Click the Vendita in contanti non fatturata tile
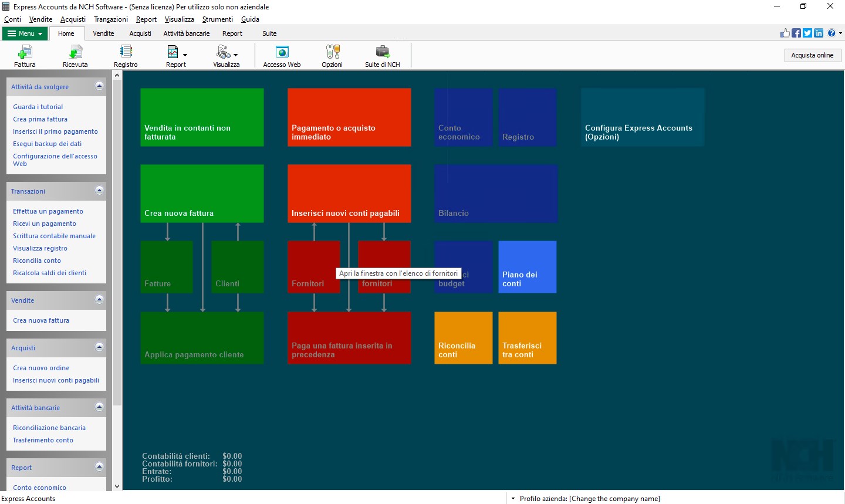Viewport: 845px width, 504px height. 202,117
